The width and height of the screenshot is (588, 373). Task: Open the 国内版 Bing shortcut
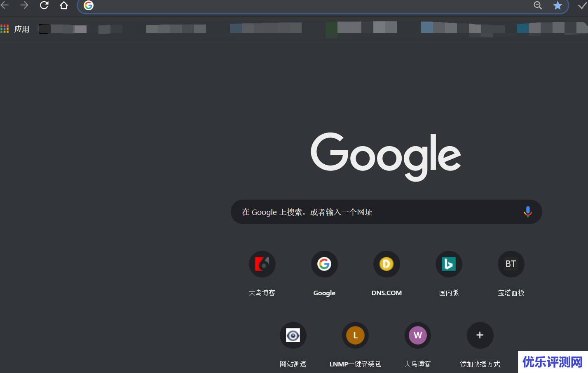[x=449, y=264]
